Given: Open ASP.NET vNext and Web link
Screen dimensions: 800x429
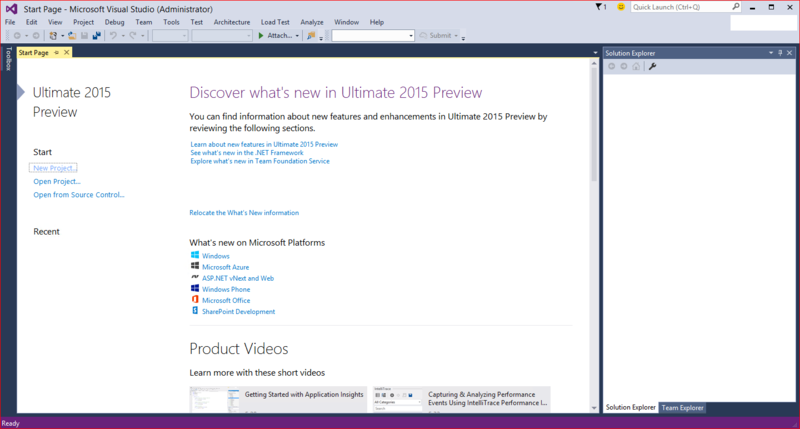Looking at the screenshot, I should 238,278.
